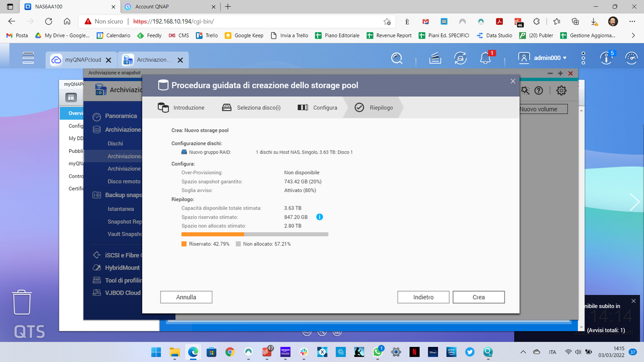Screen dimensions: 644x362
Task: Open Istantanea in storage sidebar
Action: pos(121,209)
